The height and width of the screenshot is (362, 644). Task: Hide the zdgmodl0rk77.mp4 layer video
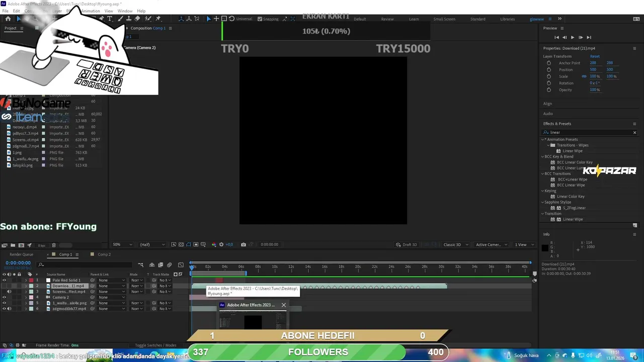click(x=5, y=309)
